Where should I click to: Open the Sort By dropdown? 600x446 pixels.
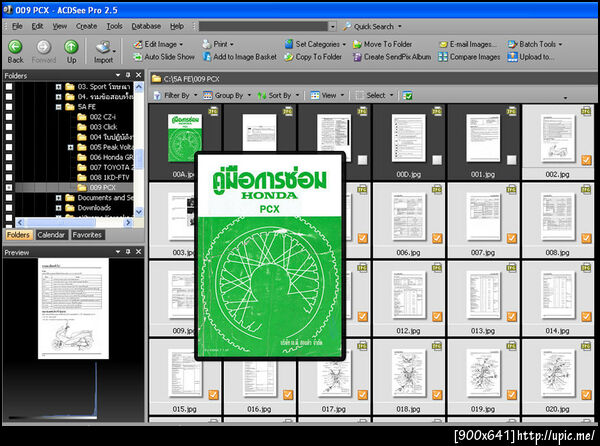tap(279, 95)
